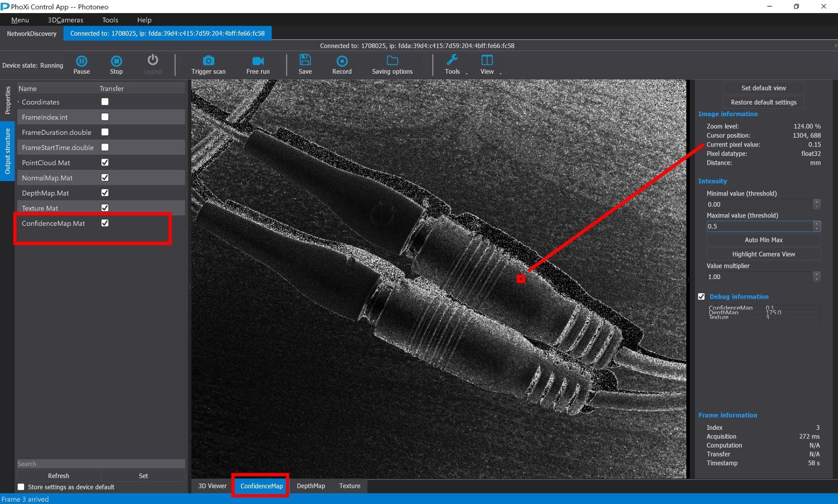Toggle Debug information checkbox
This screenshot has height=504, width=838.
tap(701, 297)
